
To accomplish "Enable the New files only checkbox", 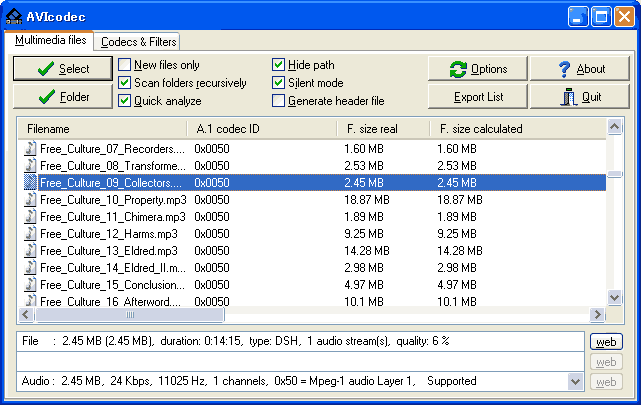I will [124, 65].
